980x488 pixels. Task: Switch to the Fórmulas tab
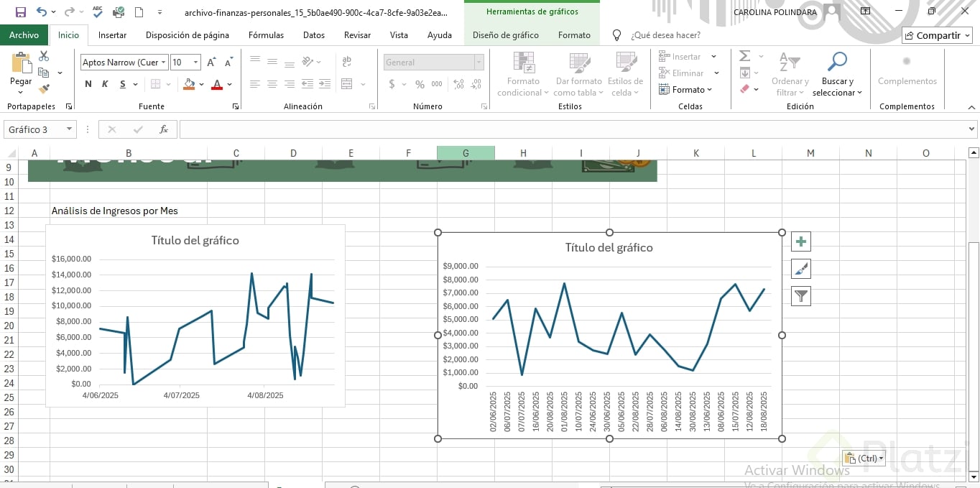(266, 35)
